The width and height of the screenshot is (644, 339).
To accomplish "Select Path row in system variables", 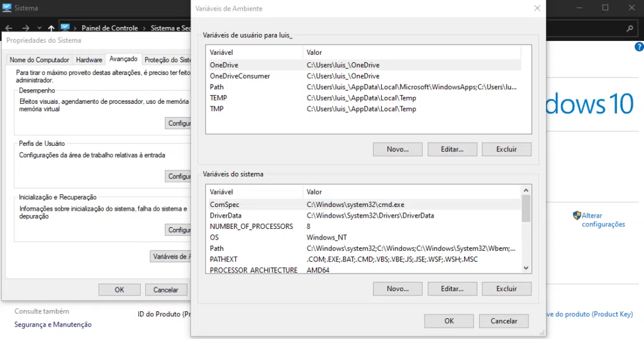I will coord(364,248).
